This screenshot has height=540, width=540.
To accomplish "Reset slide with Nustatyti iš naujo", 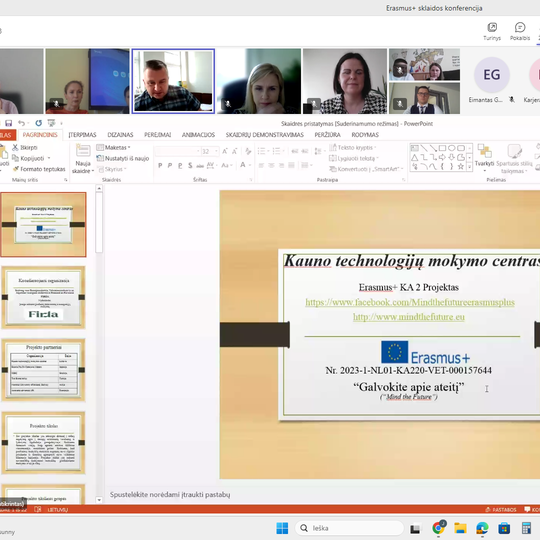I will click(123, 158).
